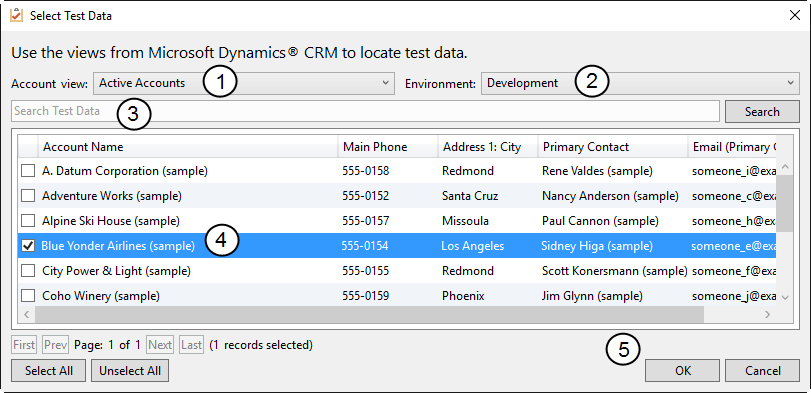Sort by Account Name column header
811x393 pixels.
click(x=188, y=147)
